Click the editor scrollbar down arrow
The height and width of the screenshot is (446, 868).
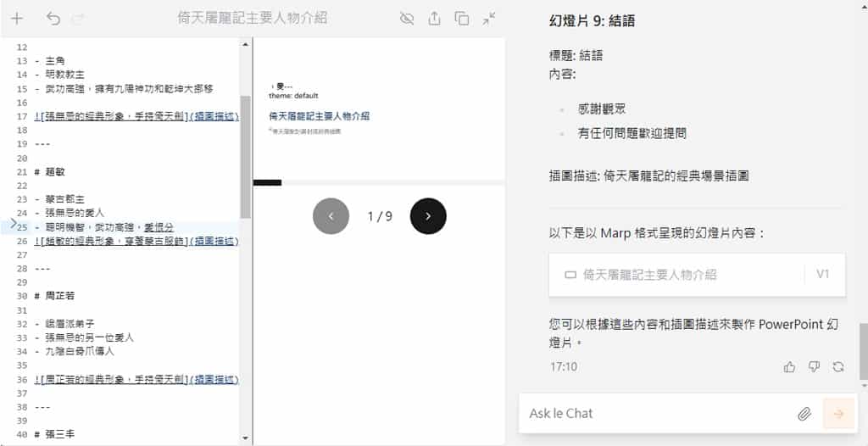pos(246,438)
